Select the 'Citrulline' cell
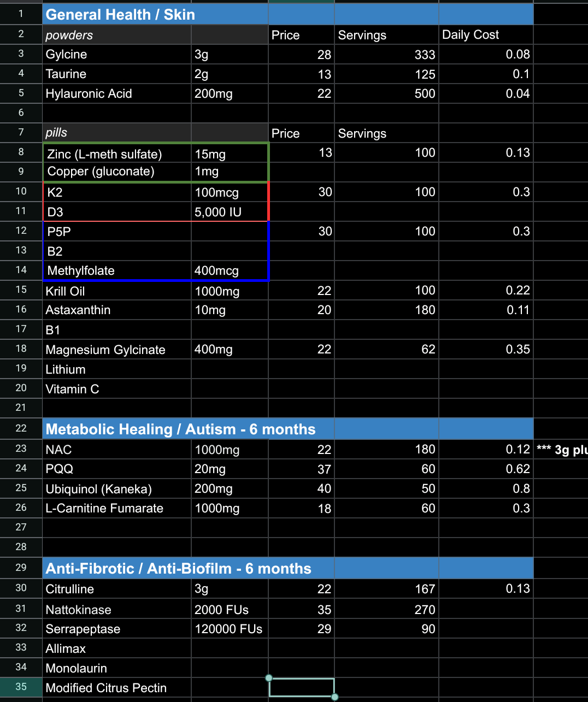This screenshot has width=588, height=702. 117,589
